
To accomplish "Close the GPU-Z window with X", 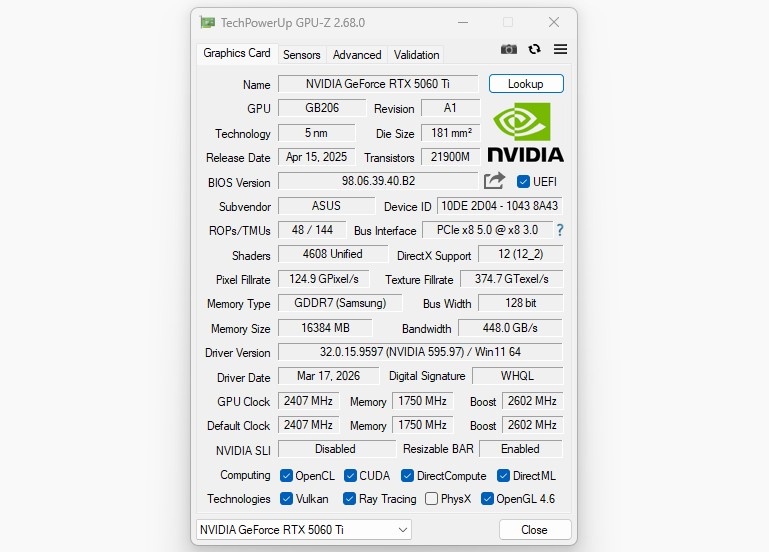I will point(554,22).
